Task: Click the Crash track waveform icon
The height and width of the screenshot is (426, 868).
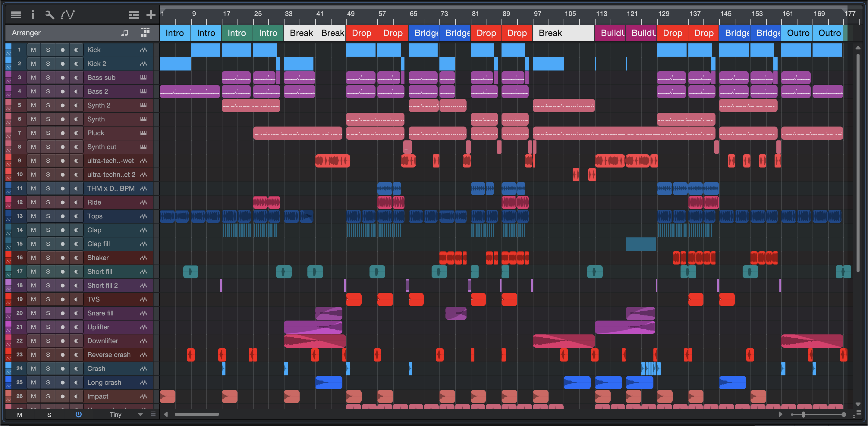Action: point(143,368)
